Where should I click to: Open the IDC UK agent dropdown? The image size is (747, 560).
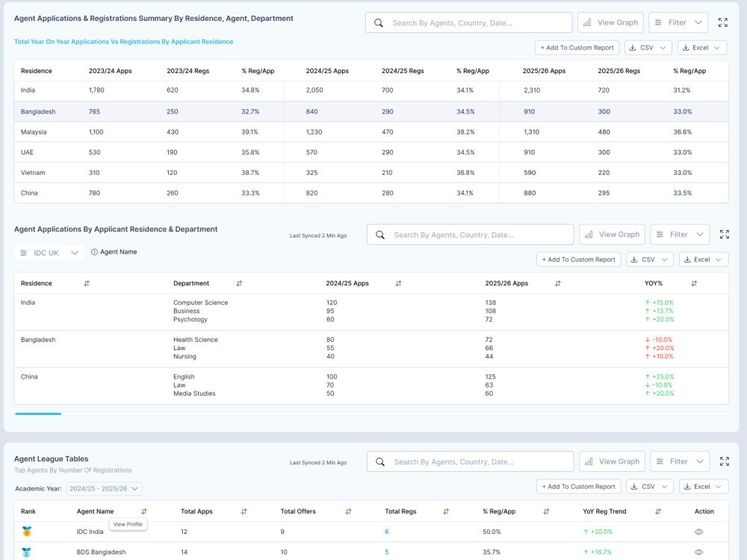49,253
